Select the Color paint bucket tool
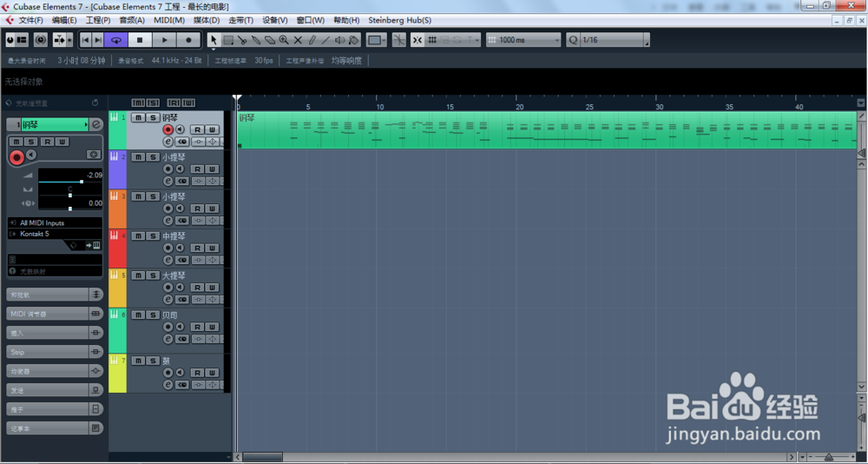The width and height of the screenshot is (868, 464). pos(354,40)
